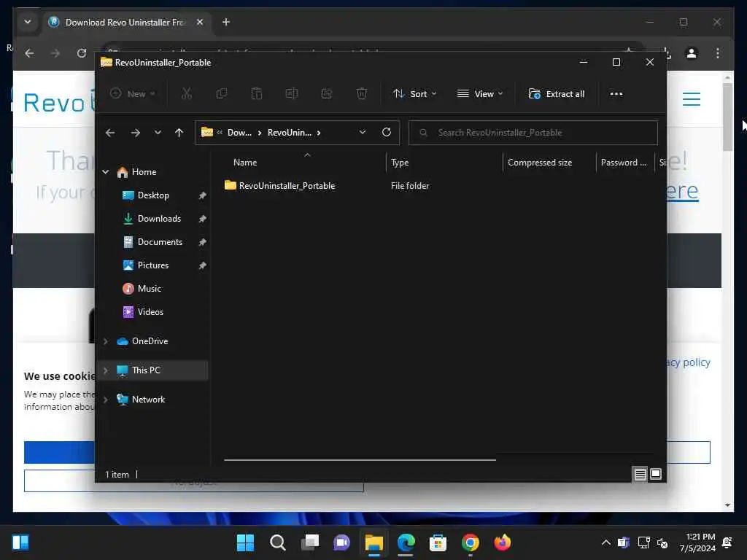
Task: Open Recent locations dropdown arrow
Action: coord(158,133)
